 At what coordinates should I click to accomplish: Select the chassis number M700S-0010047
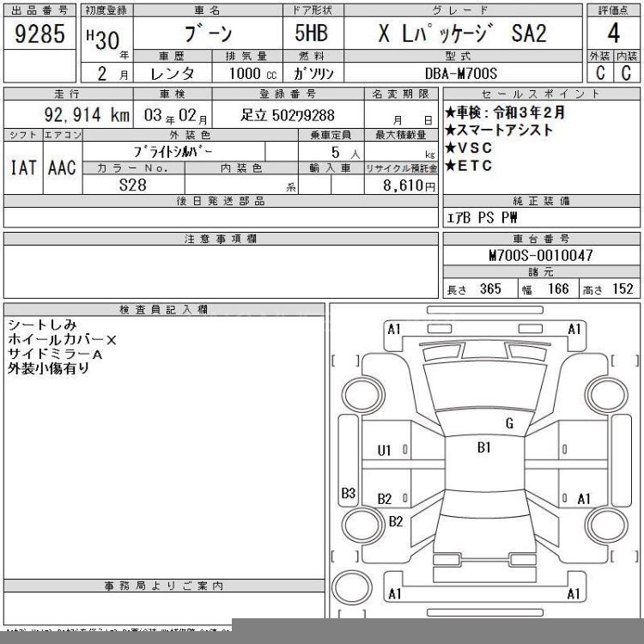pyautogui.click(x=540, y=256)
